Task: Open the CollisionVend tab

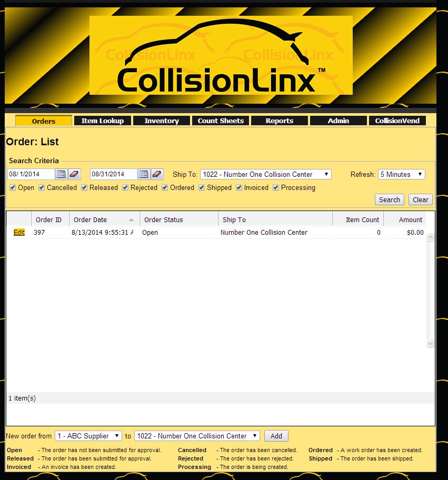Action: click(397, 121)
